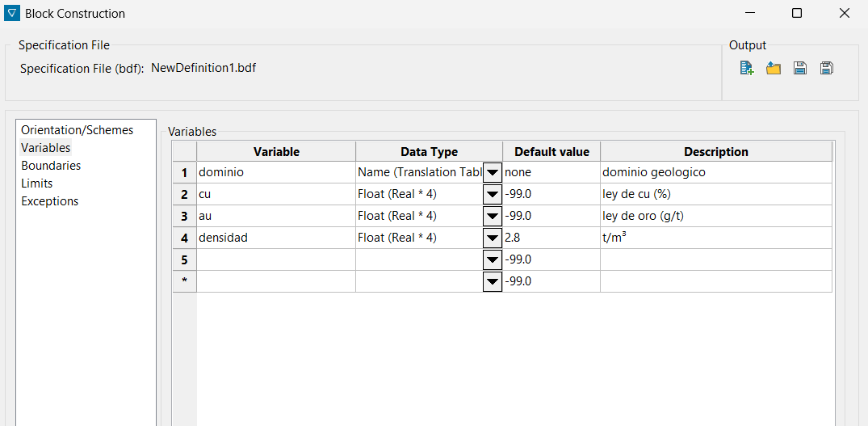Image resolution: width=868 pixels, height=426 pixels.
Task: Open Data Type dropdown in the asterisk row
Action: click(492, 281)
